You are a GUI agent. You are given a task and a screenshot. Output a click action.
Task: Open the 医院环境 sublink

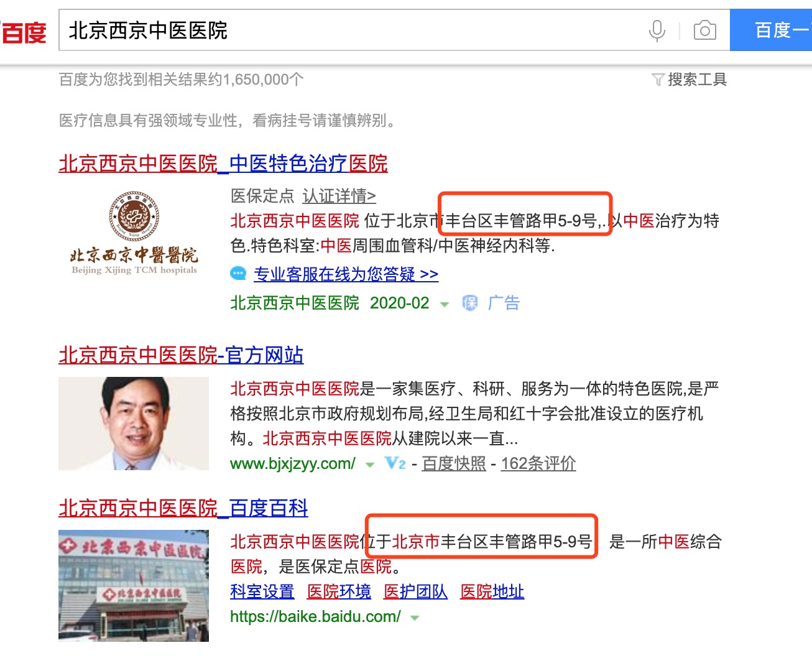339,591
